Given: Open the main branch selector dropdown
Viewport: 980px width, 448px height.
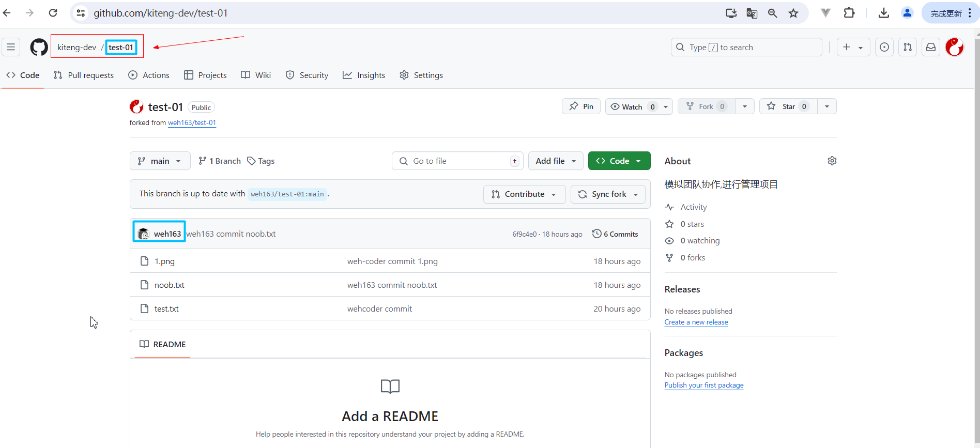Looking at the screenshot, I should (x=160, y=161).
